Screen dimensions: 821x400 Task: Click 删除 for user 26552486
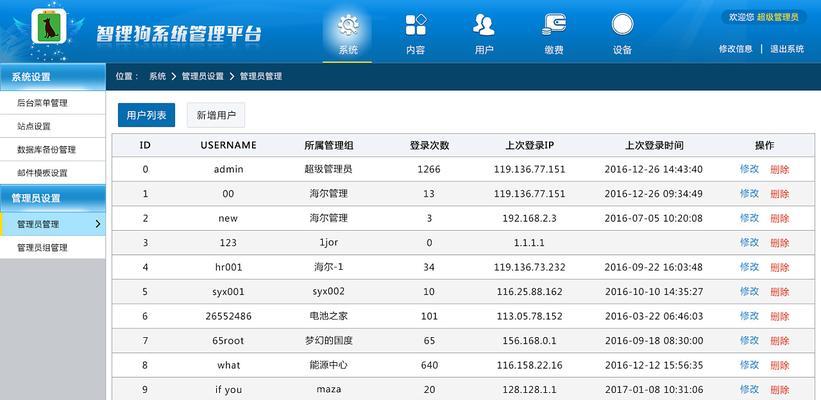[780, 316]
